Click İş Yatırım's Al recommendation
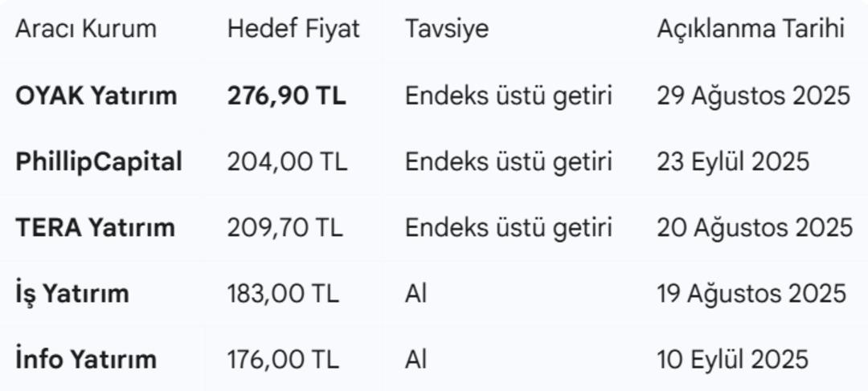 pos(416,294)
